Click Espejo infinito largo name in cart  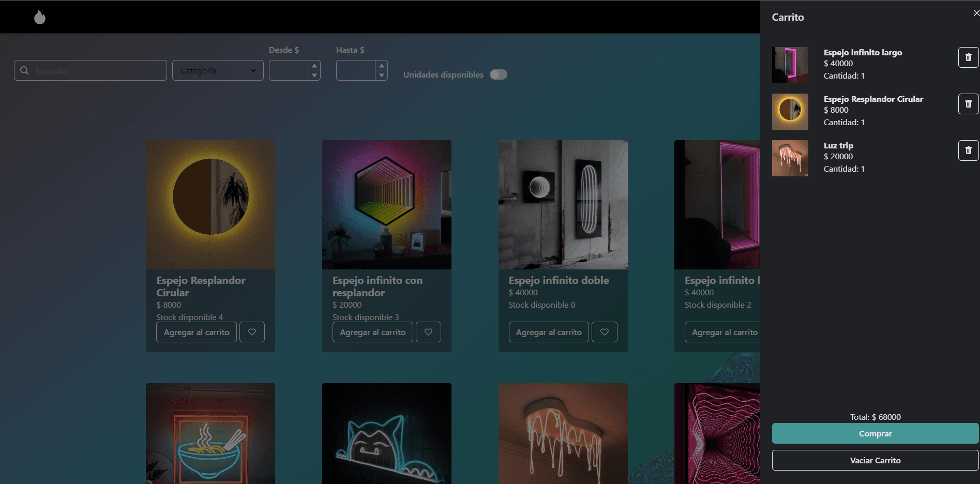863,52
